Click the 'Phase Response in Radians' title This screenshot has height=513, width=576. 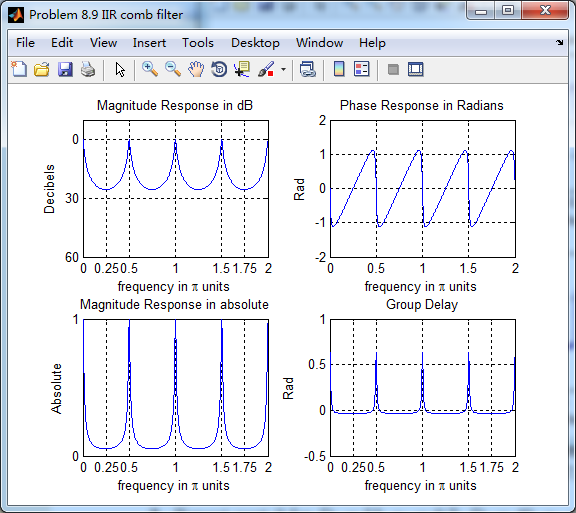tap(422, 105)
